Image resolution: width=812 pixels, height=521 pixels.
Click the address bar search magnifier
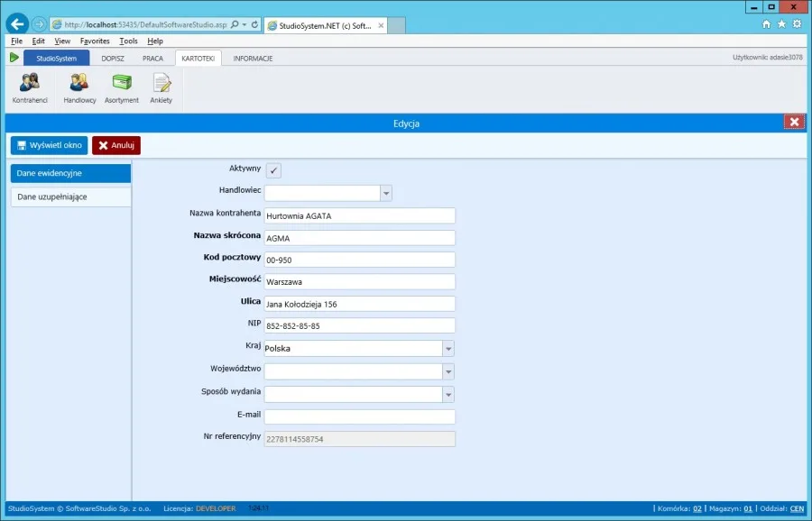pyautogui.click(x=235, y=24)
